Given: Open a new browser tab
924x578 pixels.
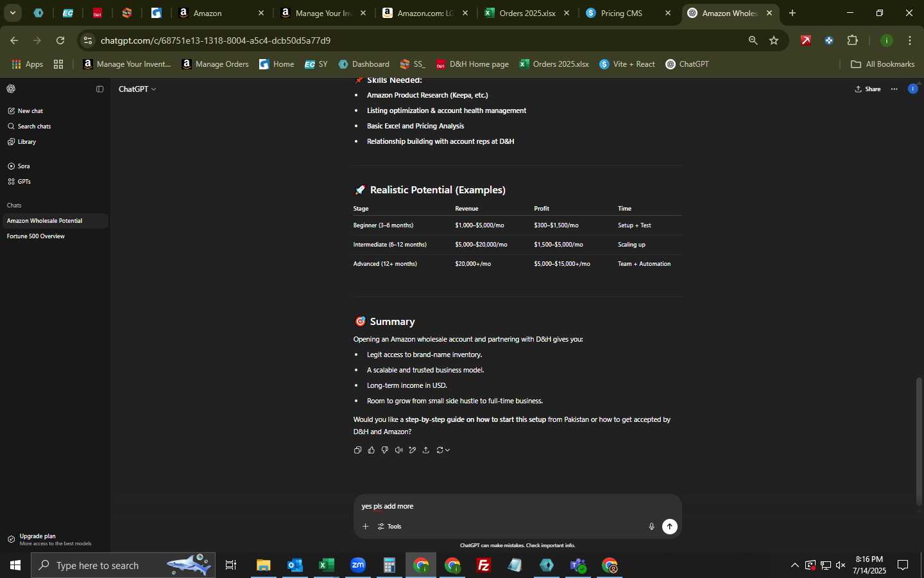Looking at the screenshot, I should [x=792, y=13].
